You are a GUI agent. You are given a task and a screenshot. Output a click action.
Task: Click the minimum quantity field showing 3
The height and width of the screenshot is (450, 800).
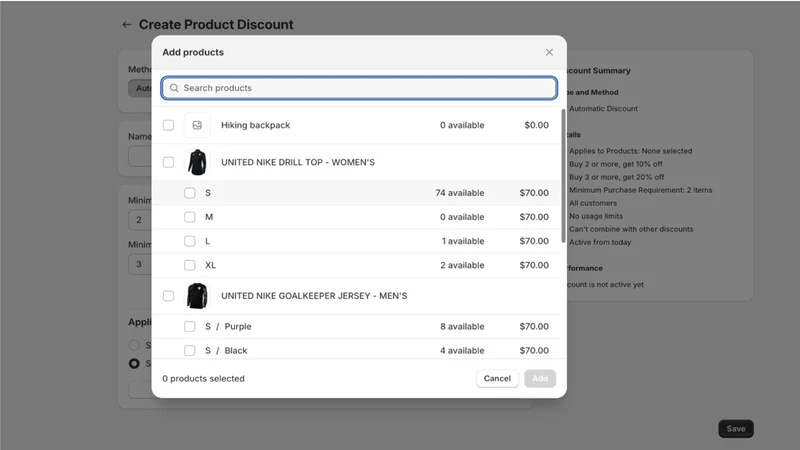tap(140, 264)
